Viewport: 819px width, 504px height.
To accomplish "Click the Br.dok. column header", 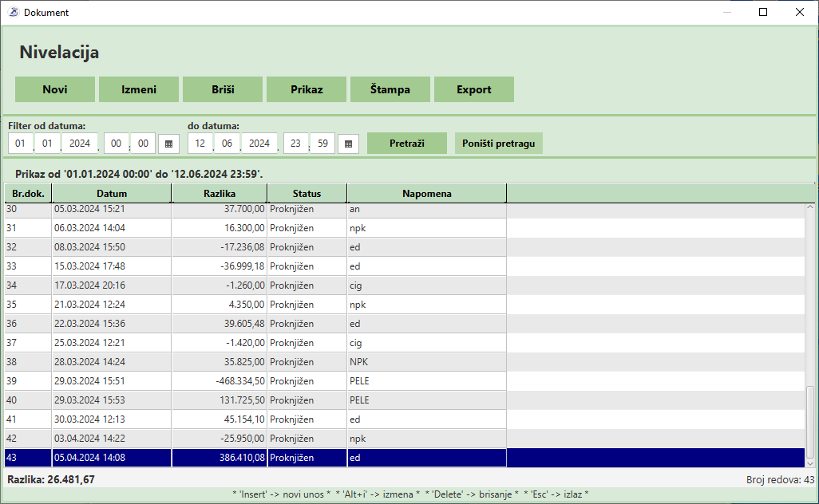I will pos(28,194).
